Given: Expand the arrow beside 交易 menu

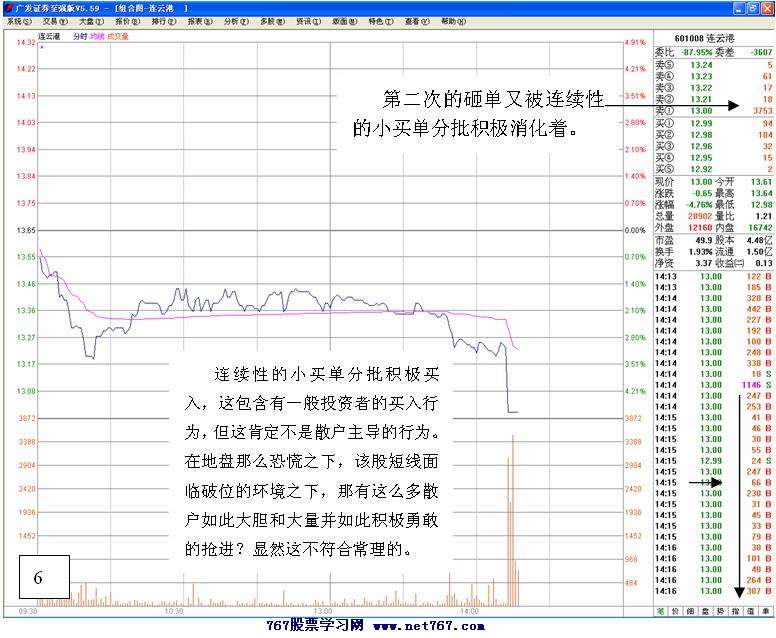Looking at the screenshot, I should [x=66, y=21].
